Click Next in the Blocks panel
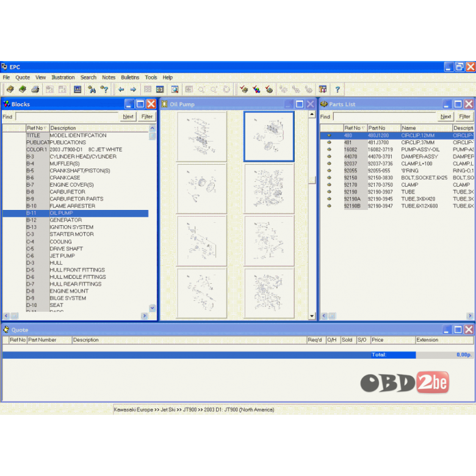This screenshot has width=476, height=476. click(x=128, y=117)
